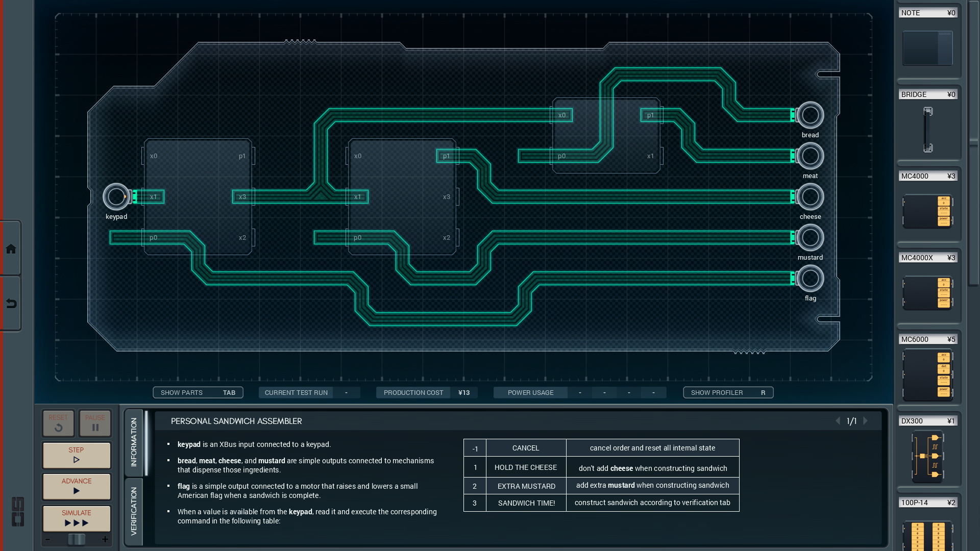Viewport: 980px width, 551px height.
Task: Switch to the Verification tab
Action: (x=134, y=511)
